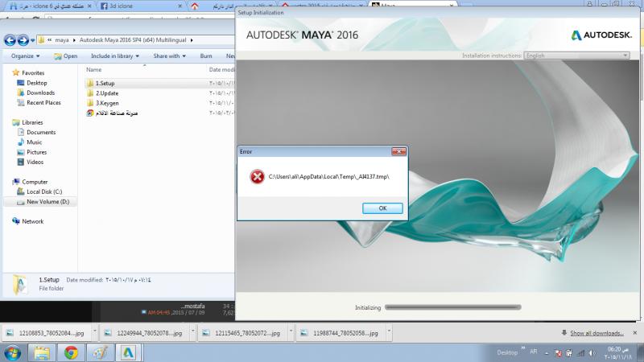644x362 pixels.
Task: Select the Music library
Action: (x=34, y=142)
